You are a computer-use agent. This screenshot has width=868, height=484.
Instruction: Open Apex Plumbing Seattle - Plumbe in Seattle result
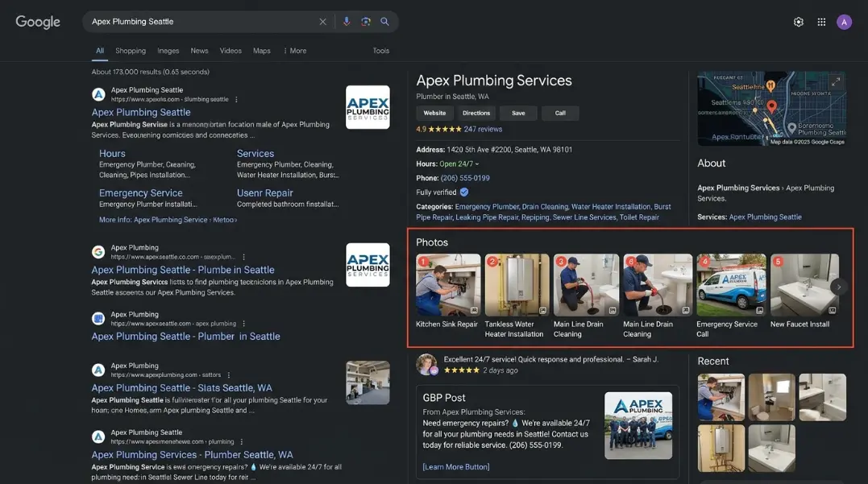pyautogui.click(x=183, y=270)
